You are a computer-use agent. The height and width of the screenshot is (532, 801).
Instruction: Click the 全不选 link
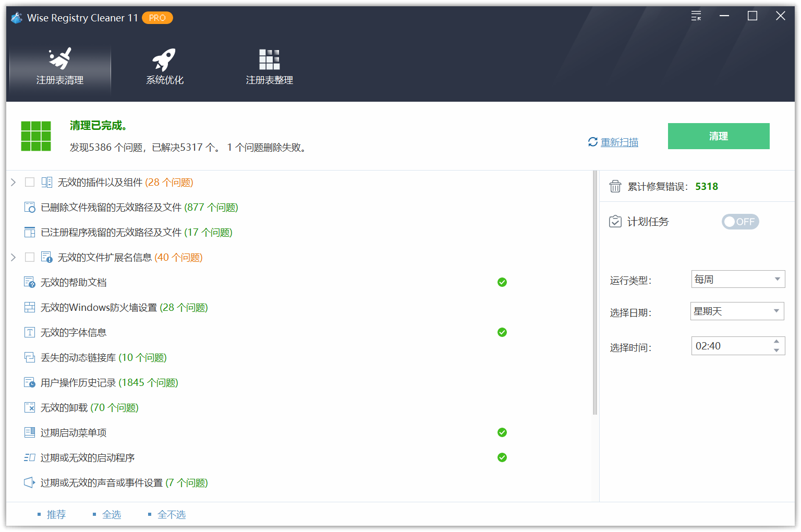click(172, 514)
